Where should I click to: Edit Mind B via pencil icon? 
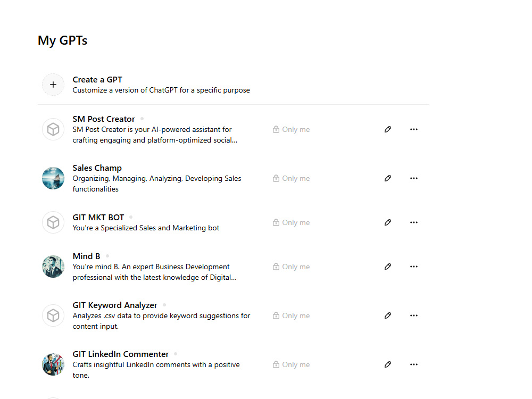coord(388,267)
